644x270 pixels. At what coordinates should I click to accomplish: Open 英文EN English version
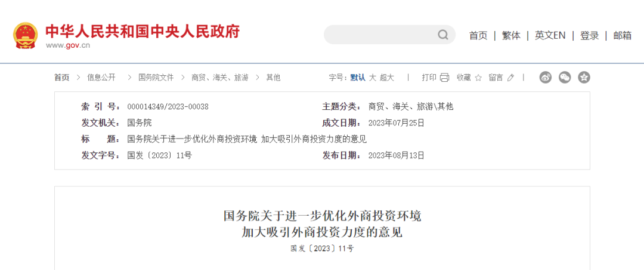[550, 36]
